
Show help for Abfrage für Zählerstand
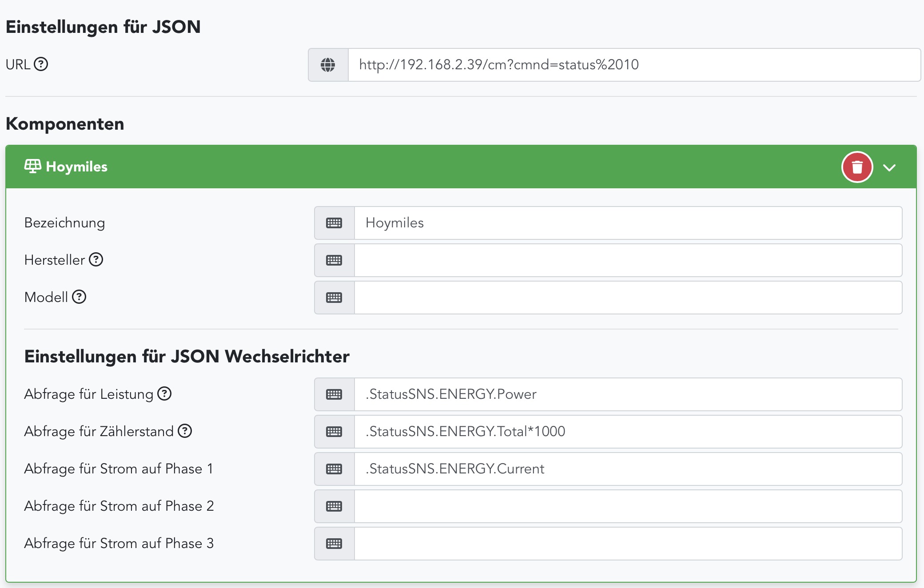click(x=185, y=431)
